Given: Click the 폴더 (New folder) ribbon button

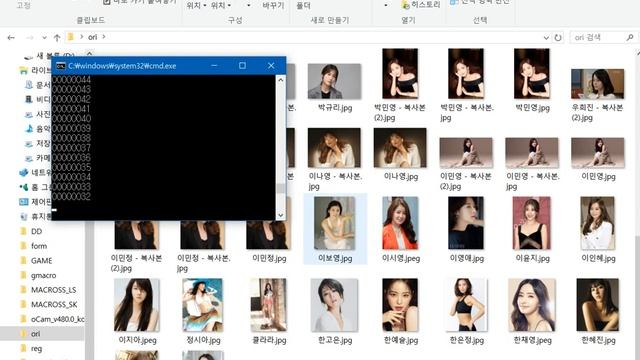Looking at the screenshot, I should (303, 6).
